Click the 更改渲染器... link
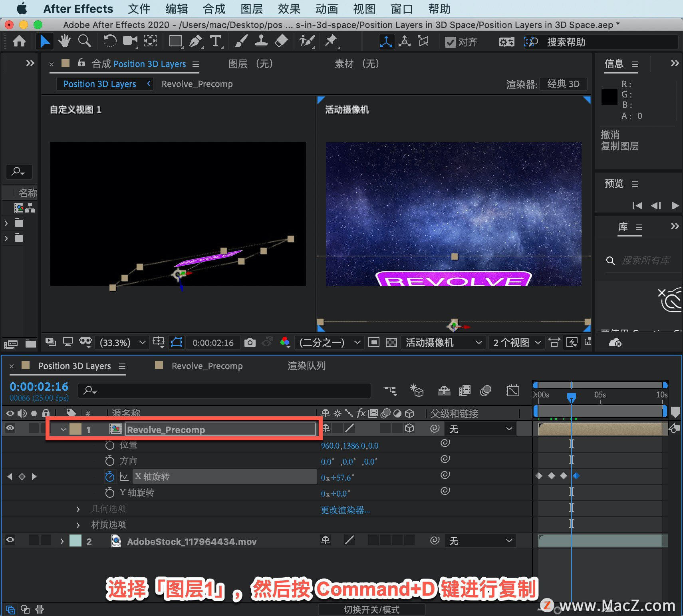The image size is (683, 616). click(x=345, y=510)
